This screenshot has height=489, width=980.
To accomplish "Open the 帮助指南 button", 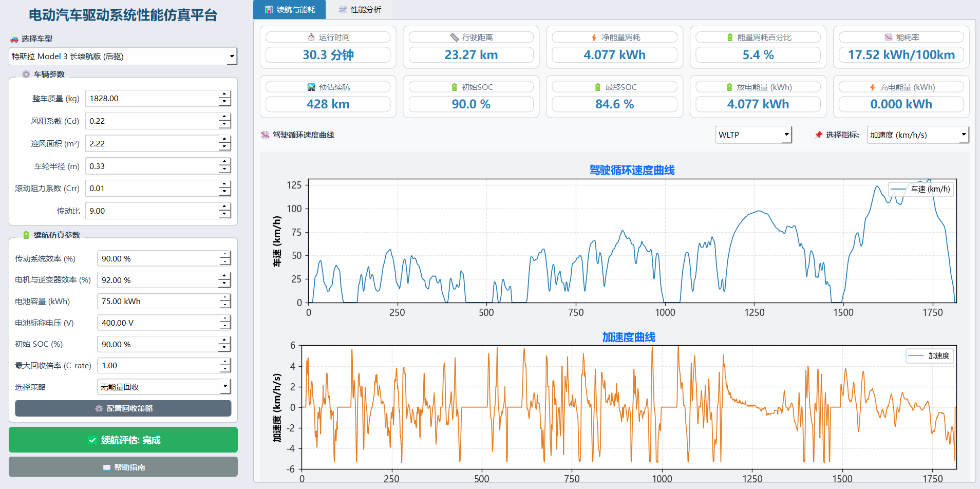I will [x=123, y=467].
